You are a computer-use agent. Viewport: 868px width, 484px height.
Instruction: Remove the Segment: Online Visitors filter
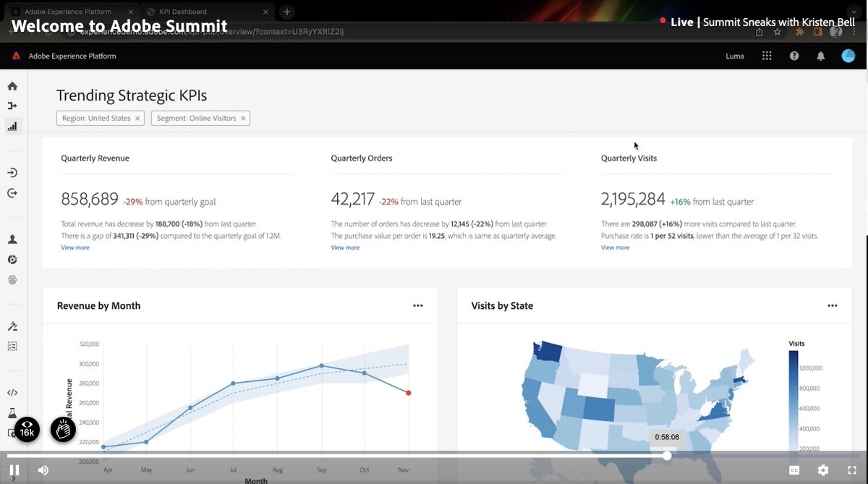[x=243, y=118]
